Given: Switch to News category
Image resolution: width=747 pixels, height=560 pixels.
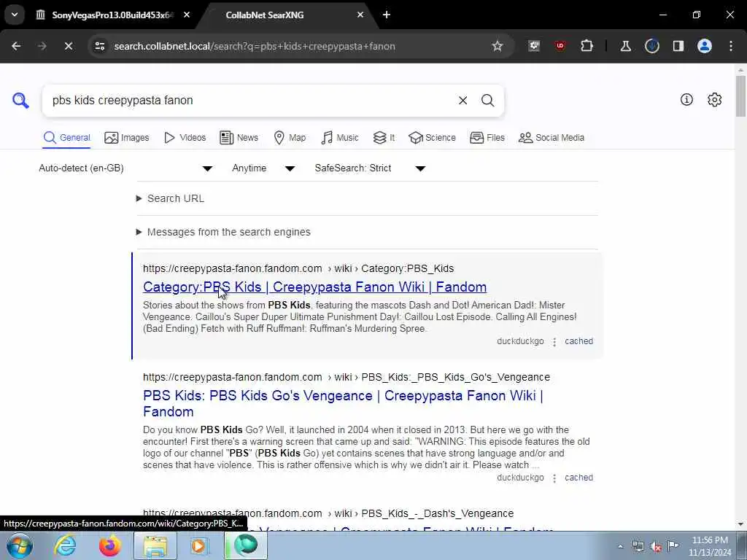Looking at the screenshot, I should pyautogui.click(x=239, y=138).
